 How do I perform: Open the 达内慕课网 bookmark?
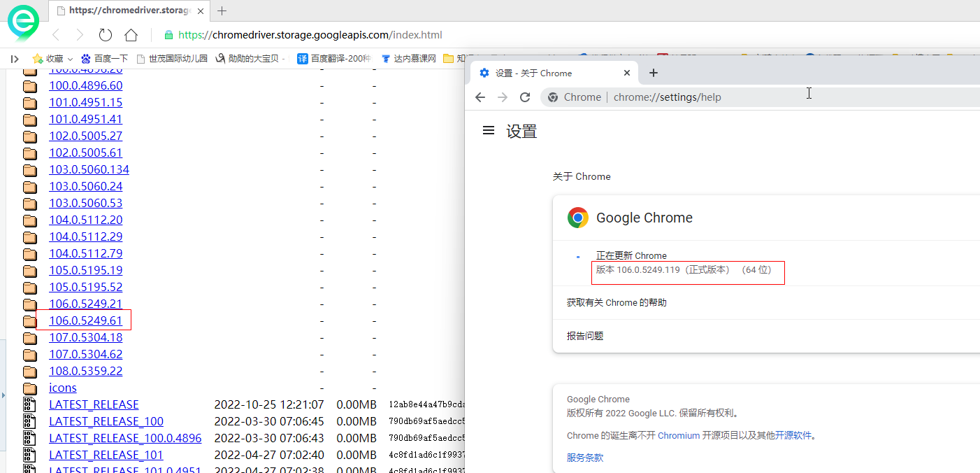click(408, 59)
